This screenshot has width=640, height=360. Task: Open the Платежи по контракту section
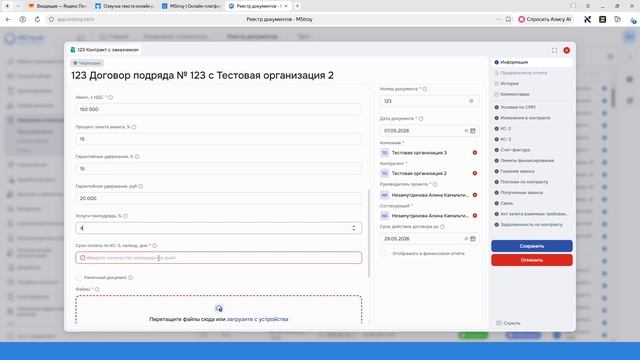524,182
